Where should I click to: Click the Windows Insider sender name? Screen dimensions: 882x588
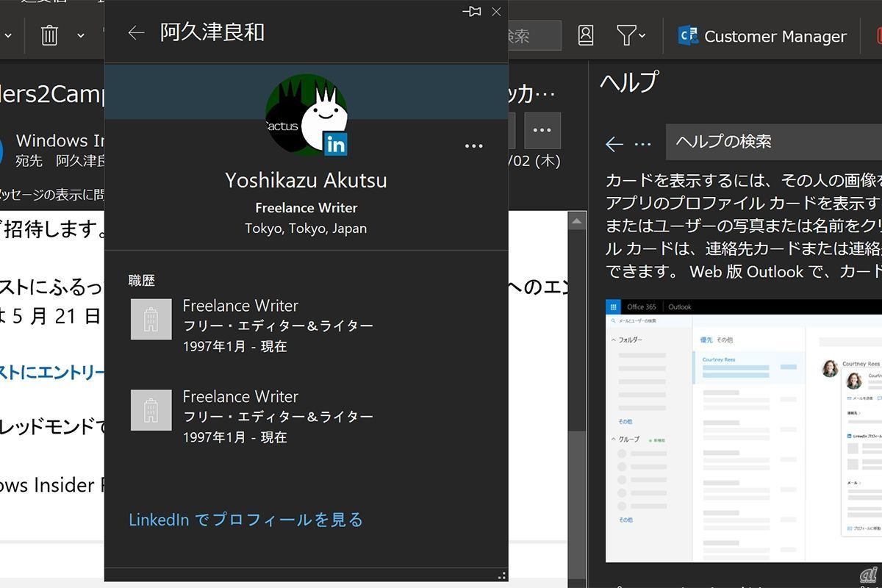[x=62, y=140]
